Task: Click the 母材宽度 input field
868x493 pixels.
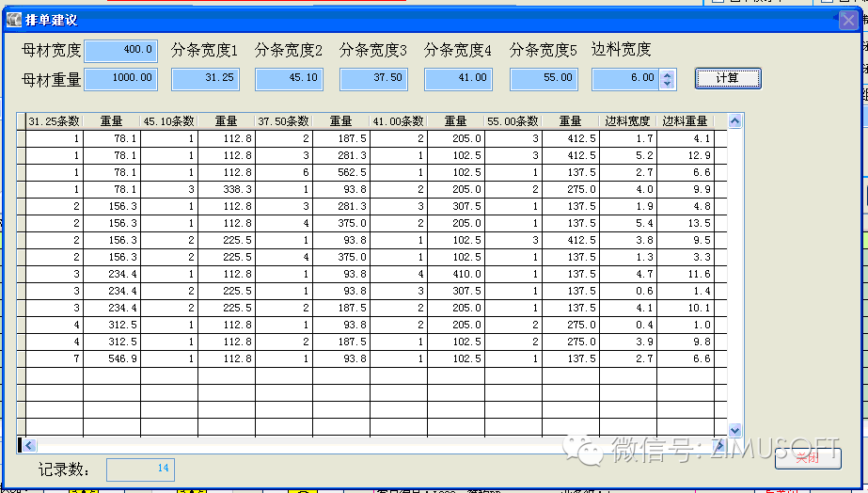Action: (x=121, y=50)
